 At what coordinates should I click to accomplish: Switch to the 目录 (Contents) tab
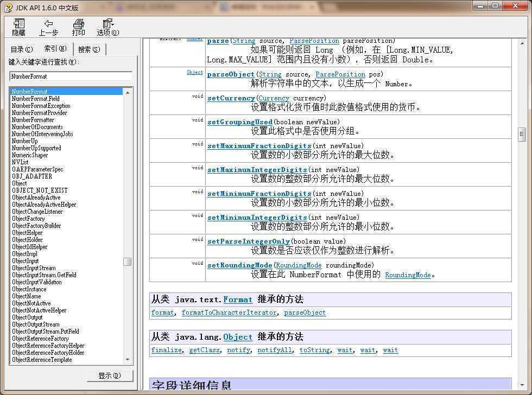[22, 49]
